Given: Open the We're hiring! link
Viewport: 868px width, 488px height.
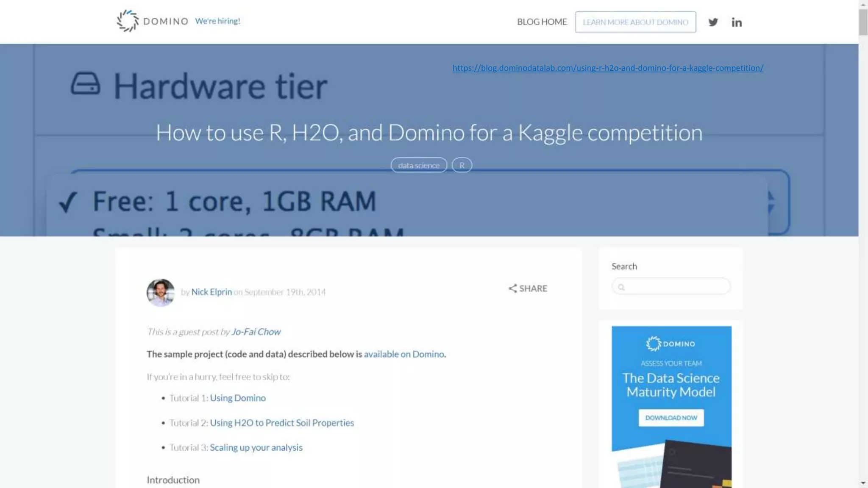Looking at the screenshot, I should 217,21.
